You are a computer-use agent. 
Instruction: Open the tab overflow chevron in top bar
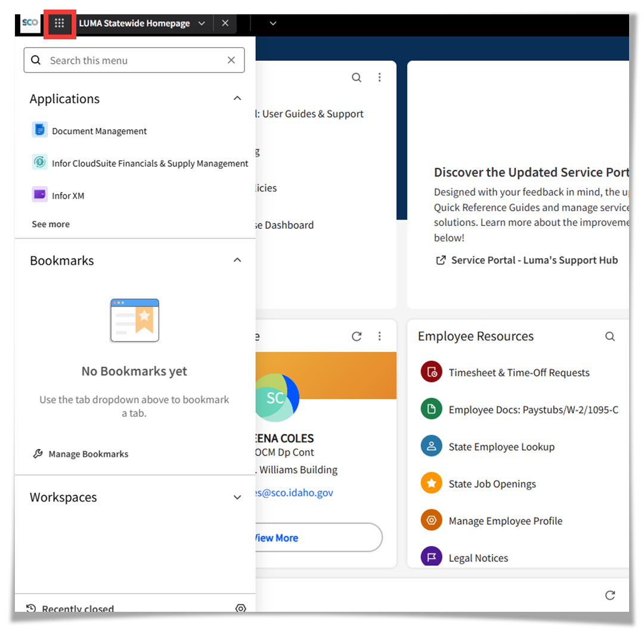click(273, 23)
